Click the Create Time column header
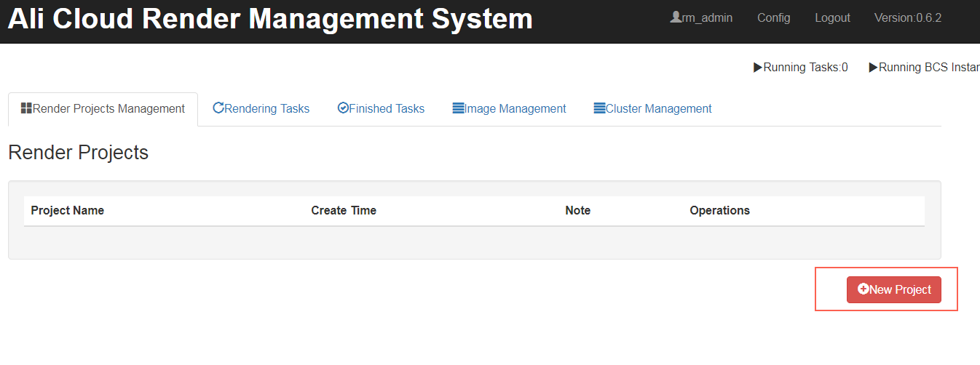Screen dimensions: 980x365 [344, 211]
